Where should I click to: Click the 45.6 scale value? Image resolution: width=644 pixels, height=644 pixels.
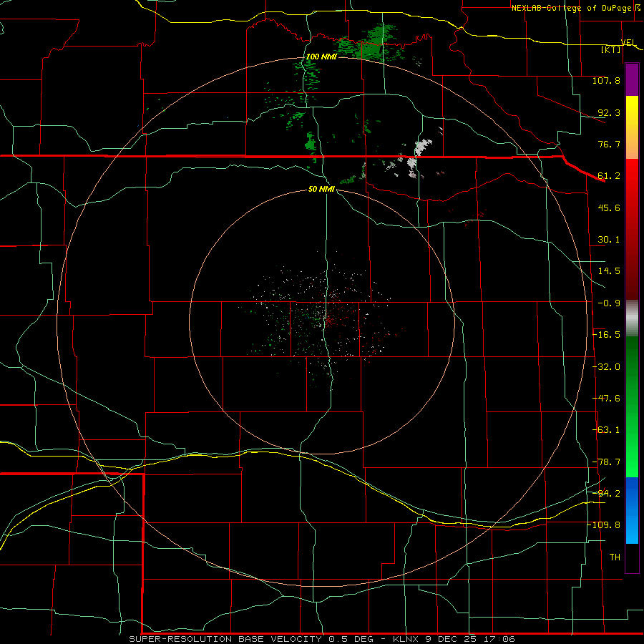point(609,208)
